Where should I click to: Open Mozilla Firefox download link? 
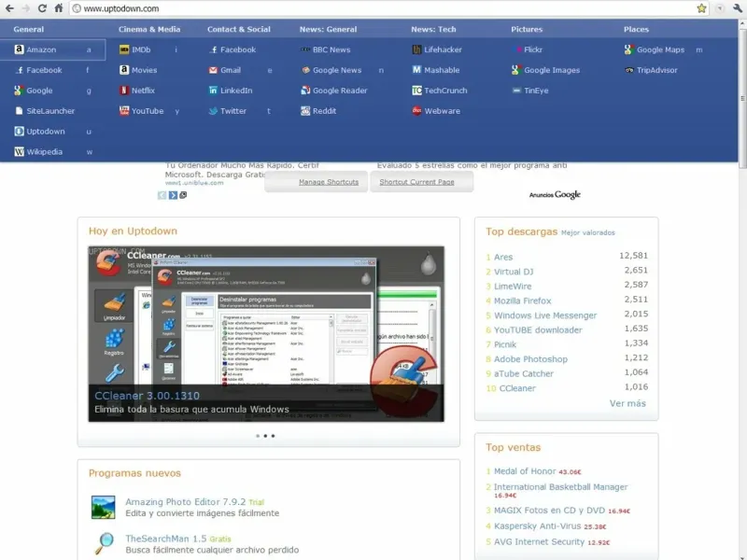pyautogui.click(x=523, y=301)
